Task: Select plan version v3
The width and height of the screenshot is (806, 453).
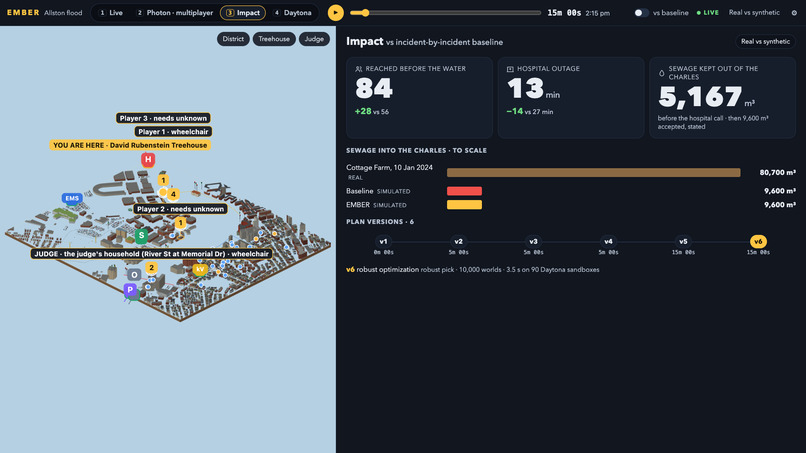Action: pyautogui.click(x=534, y=242)
